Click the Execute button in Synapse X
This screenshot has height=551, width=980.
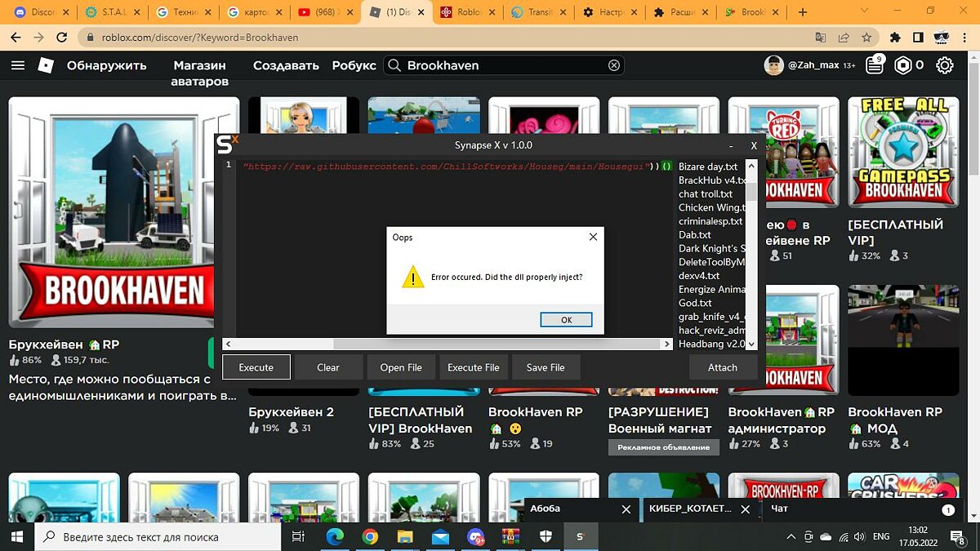[x=256, y=367]
